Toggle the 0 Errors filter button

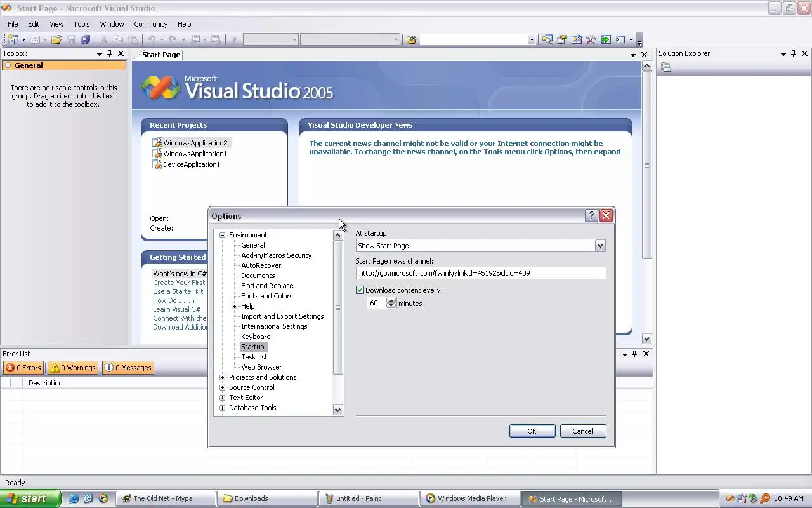click(x=23, y=368)
